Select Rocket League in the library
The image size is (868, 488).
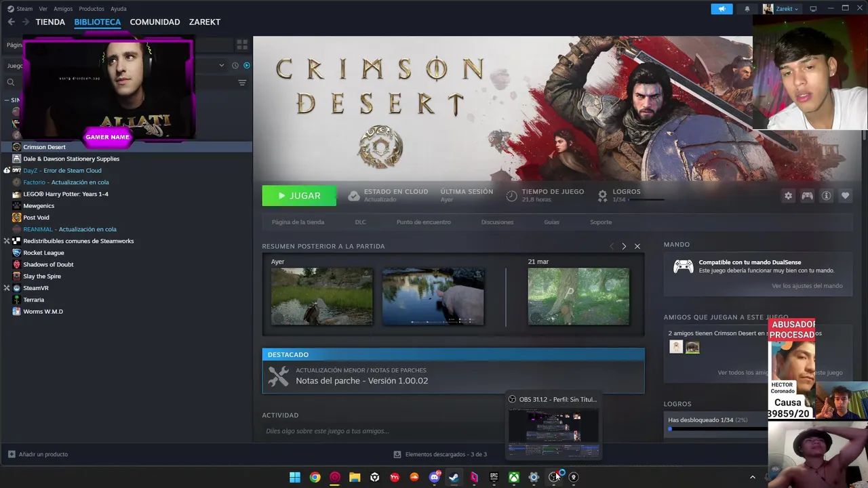pyautogui.click(x=43, y=253)
